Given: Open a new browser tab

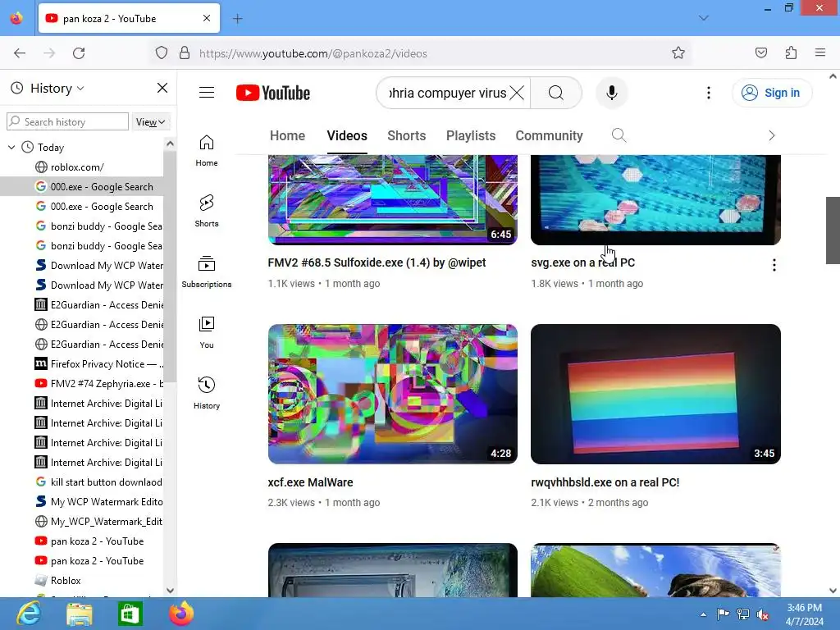Looking at the screenshot, I should click(x=237, y=19).
